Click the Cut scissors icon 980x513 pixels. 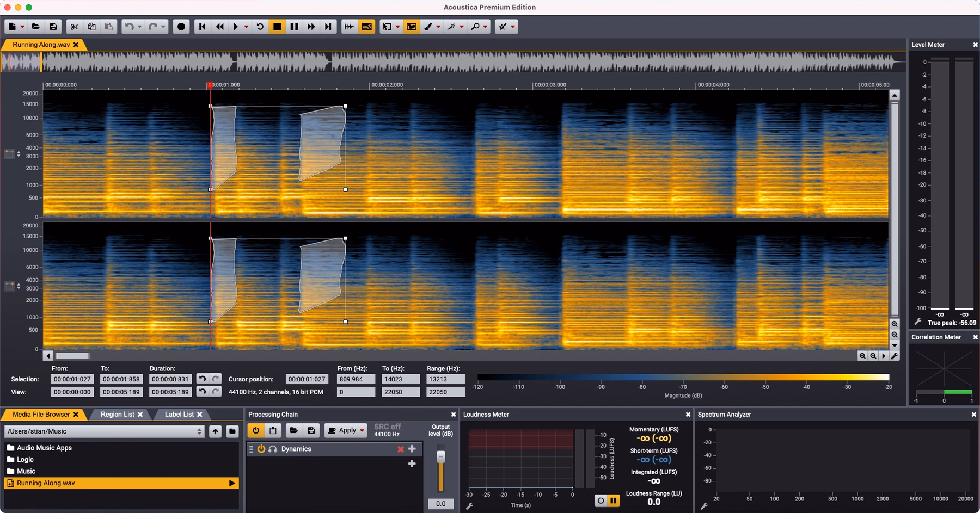pos(75,27)
